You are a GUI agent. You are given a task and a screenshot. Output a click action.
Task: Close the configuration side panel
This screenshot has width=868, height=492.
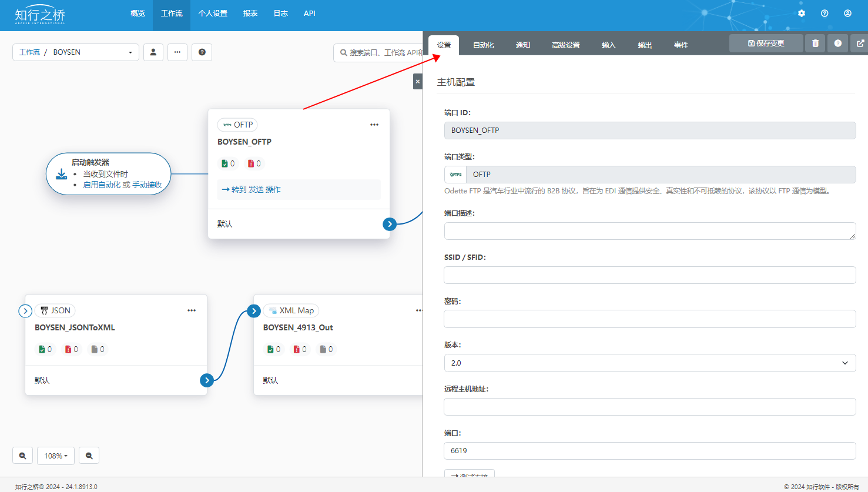[x=418, y=82]
